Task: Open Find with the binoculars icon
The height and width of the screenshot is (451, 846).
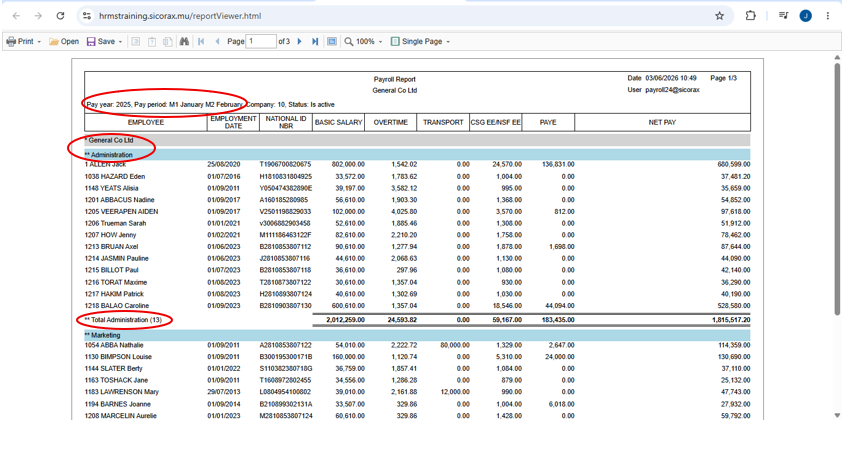Action: point(184,42)
